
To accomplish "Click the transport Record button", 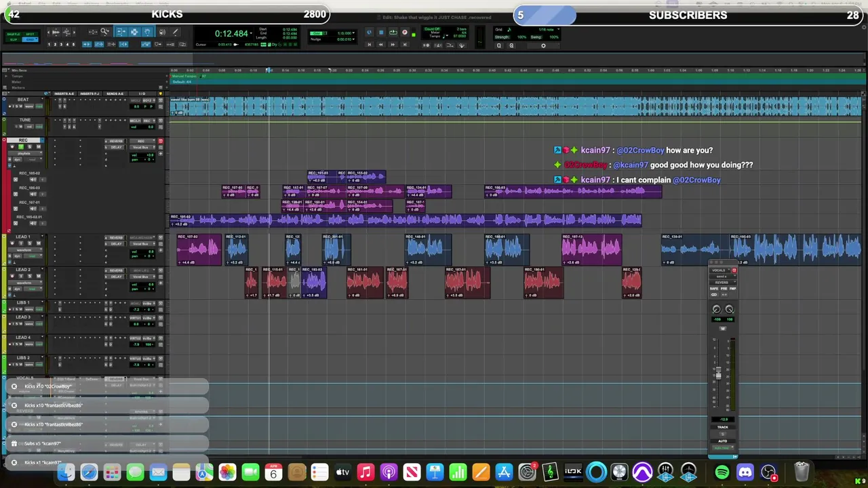I will click(x=405, y=32).
